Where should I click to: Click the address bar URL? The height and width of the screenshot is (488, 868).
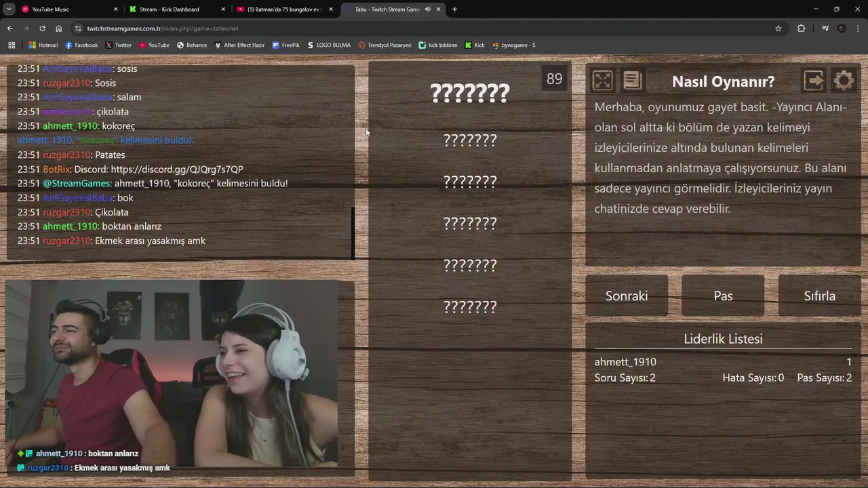(x=163, y=28)
